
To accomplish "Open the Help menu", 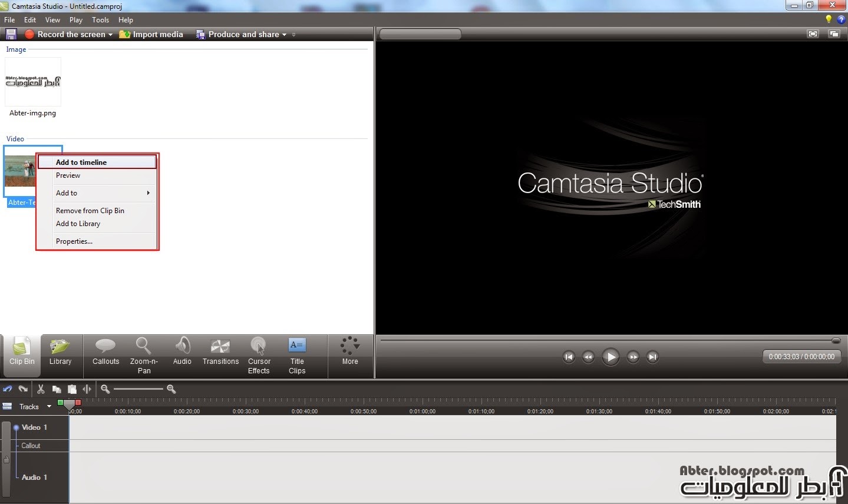I will pyautogui.click(x=126, y=19).
